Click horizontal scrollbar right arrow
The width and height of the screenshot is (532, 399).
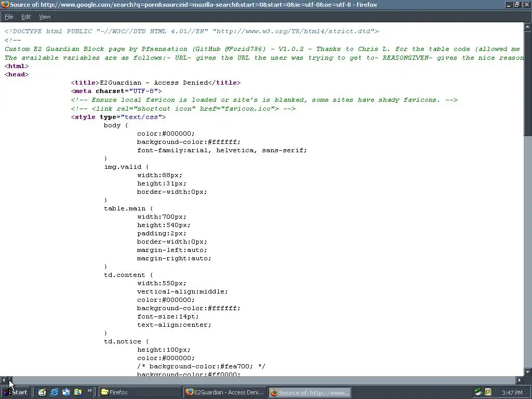point(520,380)
